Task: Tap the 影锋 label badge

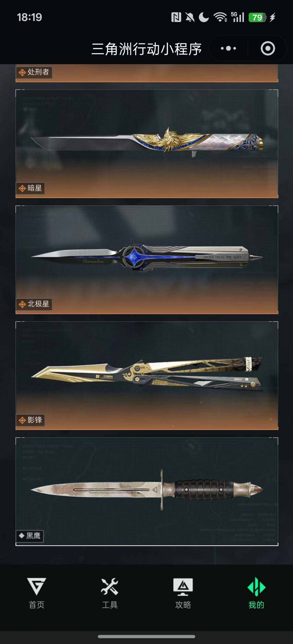Action: pyautogui.click(x=30, y=420)
